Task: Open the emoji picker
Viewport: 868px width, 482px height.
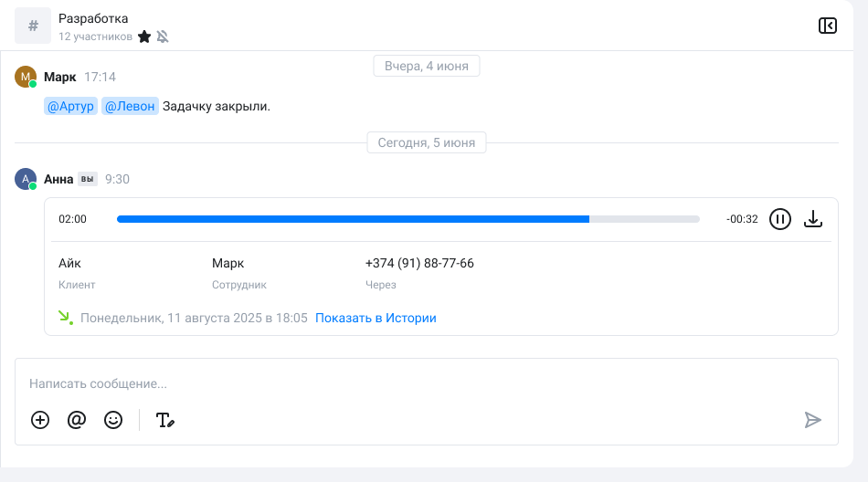Action: pos(113,420)
